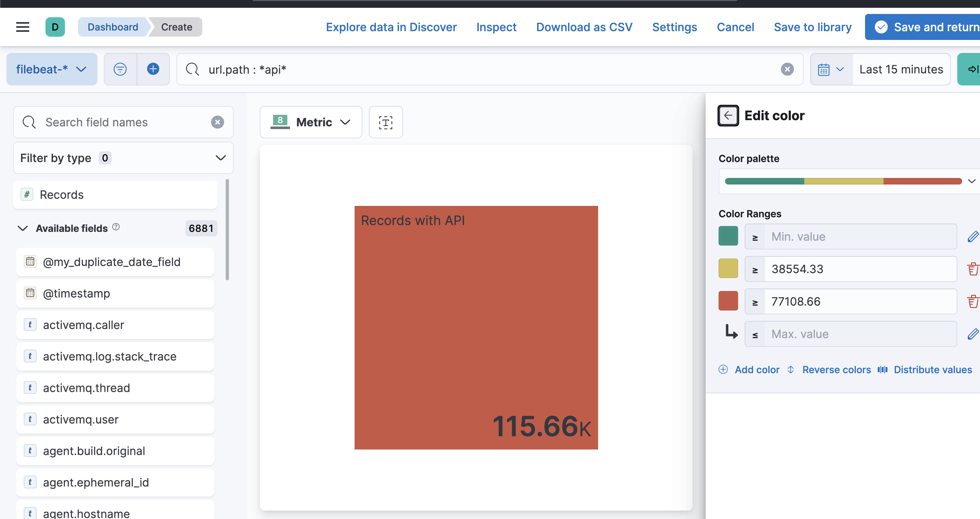
Task: Delete the 77108.66 color range
Action: [x=973, y=301]
